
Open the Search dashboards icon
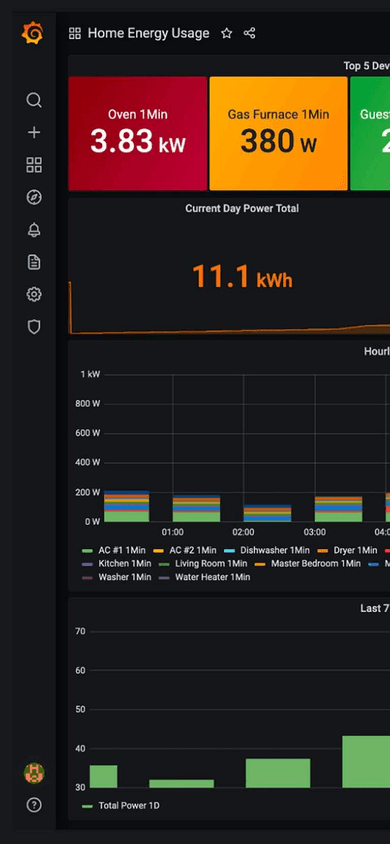click(x=34, y=100)
